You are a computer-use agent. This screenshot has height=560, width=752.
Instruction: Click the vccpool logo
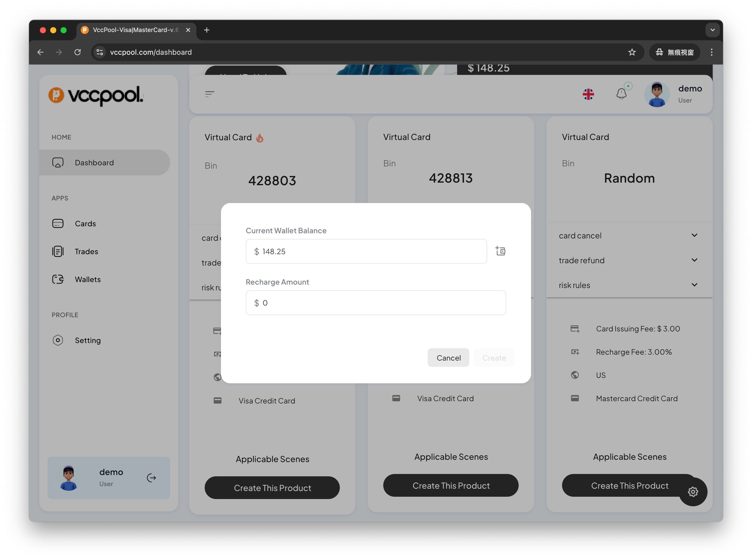96,95
